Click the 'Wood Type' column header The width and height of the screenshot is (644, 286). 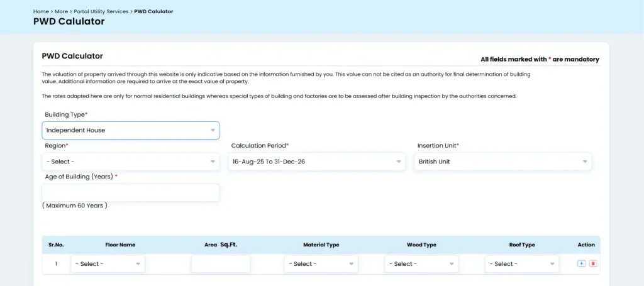[x=421, y=245]
